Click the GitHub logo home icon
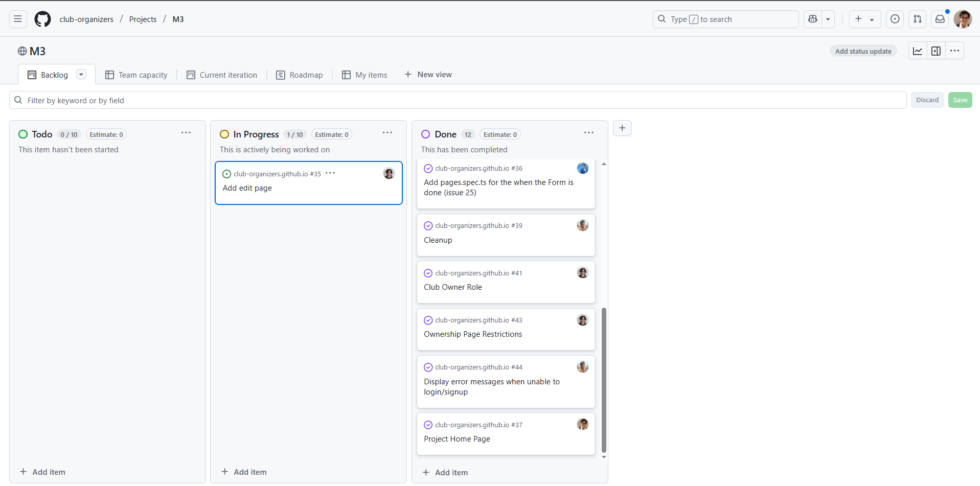Viewport: 980px width, 486px height. coord(42,19)
